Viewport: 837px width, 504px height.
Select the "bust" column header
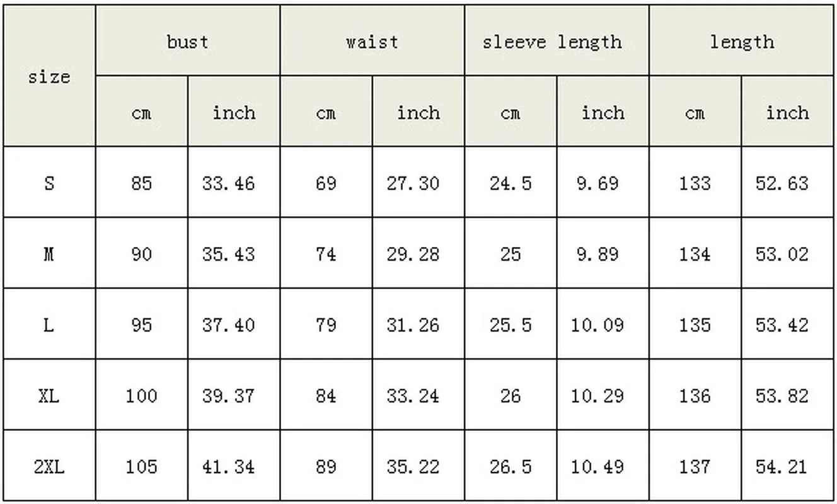pyautogui.click(x=187, y=42)
